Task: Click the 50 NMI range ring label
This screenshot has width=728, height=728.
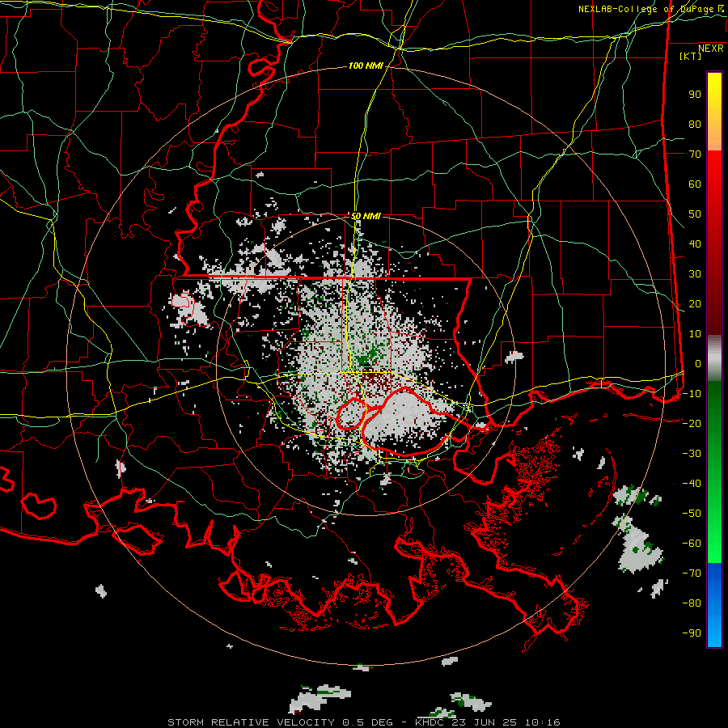Action: 366,216
